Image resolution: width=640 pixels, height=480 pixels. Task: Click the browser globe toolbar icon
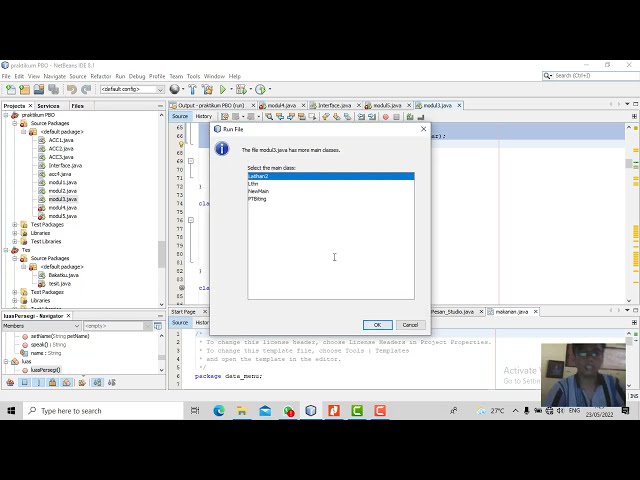[x=175, y=89]
